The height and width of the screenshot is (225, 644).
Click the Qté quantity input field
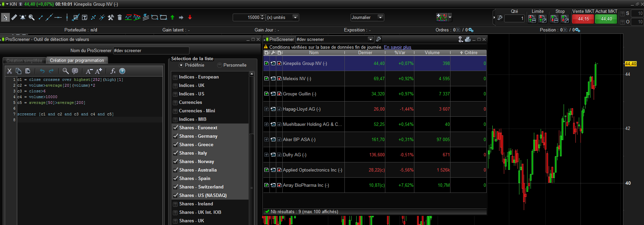click(x=514, y=19)
